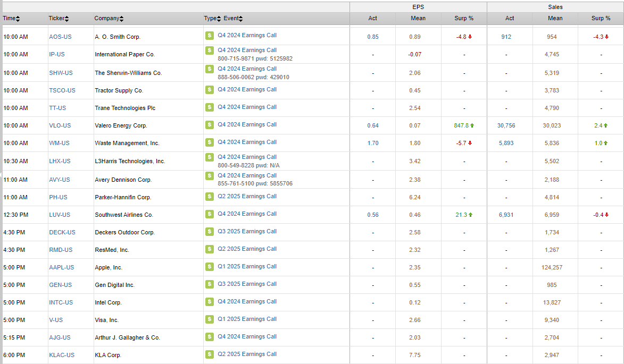
Task: Open the VLO-US ticker link
Action: [x=60, y=125]
